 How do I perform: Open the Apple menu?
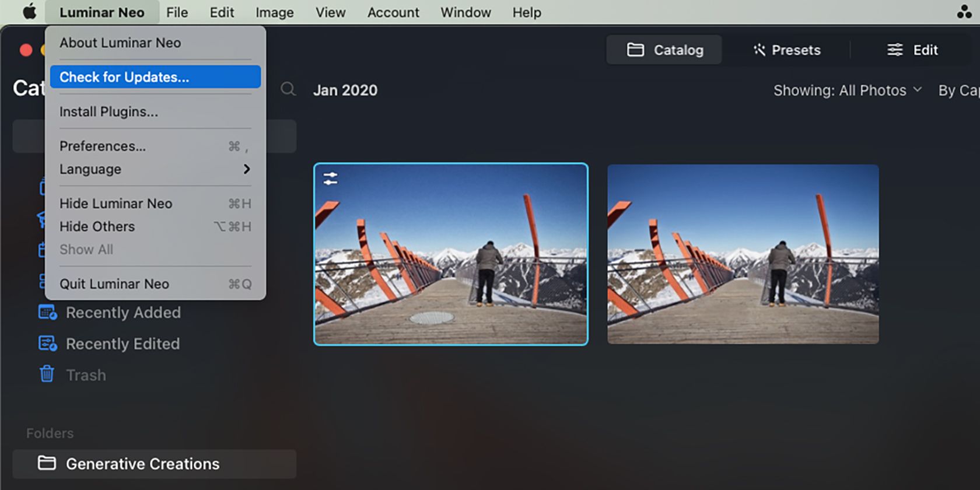coord(29,12)
